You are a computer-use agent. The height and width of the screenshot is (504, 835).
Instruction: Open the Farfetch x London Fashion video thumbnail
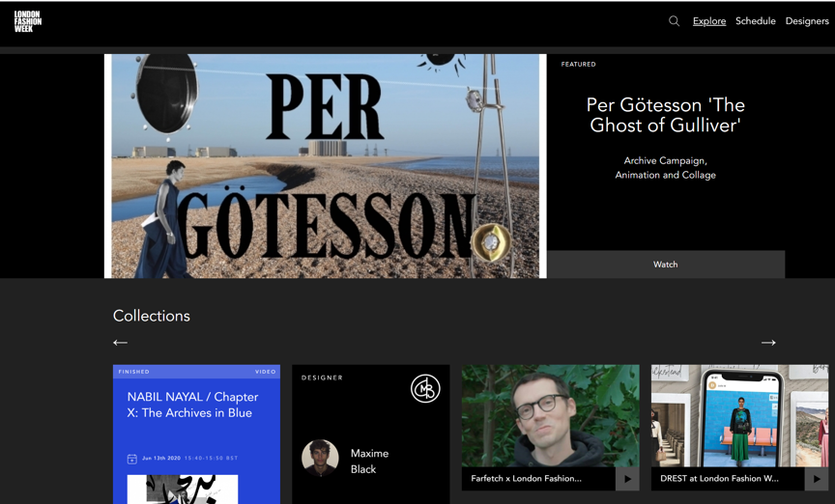[550, 415]
